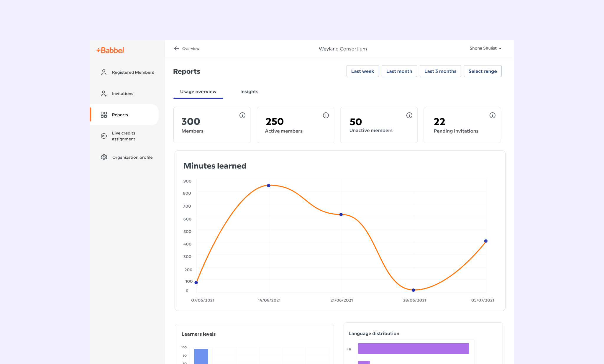Click the 21/06/2021 chart data point
Viewport: 604px width, 364px height.
click(x=341, y=214)
